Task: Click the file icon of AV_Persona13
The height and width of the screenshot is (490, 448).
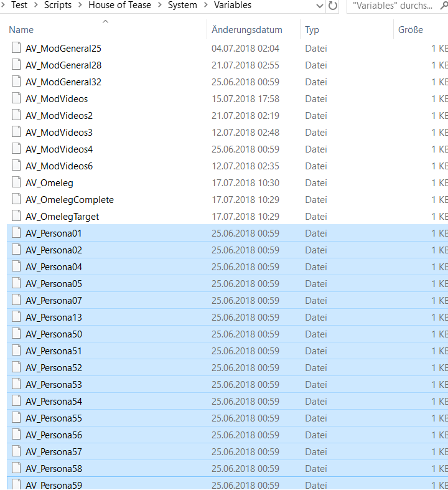Action: click(x=16, y=317)
